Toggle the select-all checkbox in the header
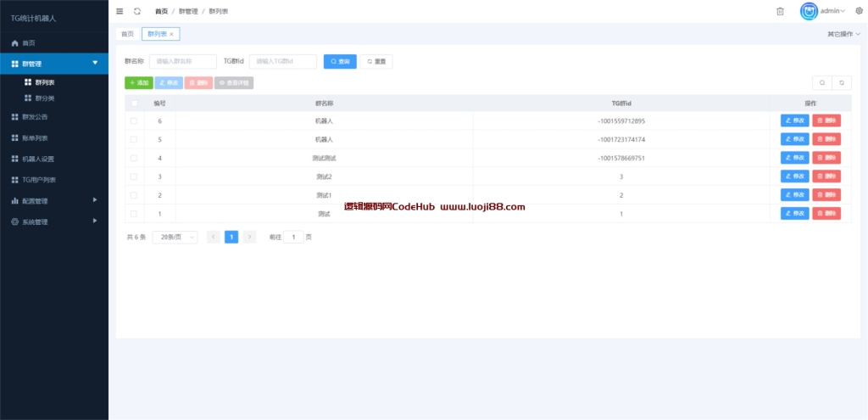868x420 pixels. (x=134, y=103)
